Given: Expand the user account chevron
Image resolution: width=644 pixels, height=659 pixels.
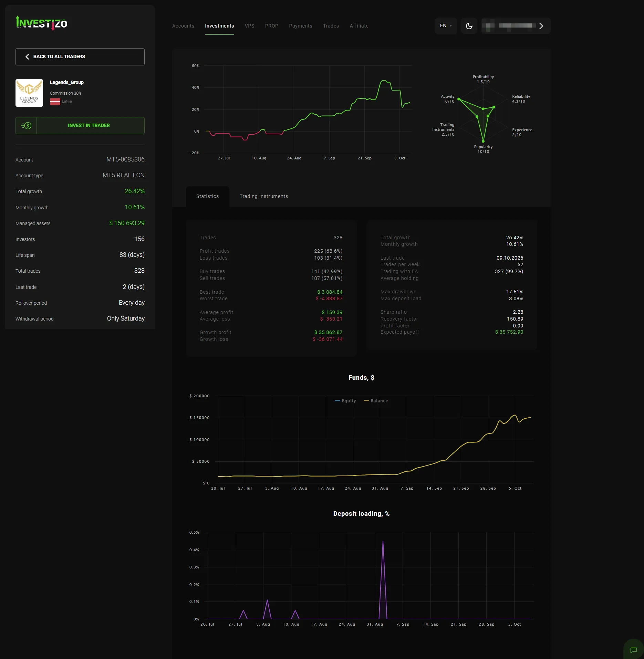Looking at the screenshot, I should (x=541, y=26).
